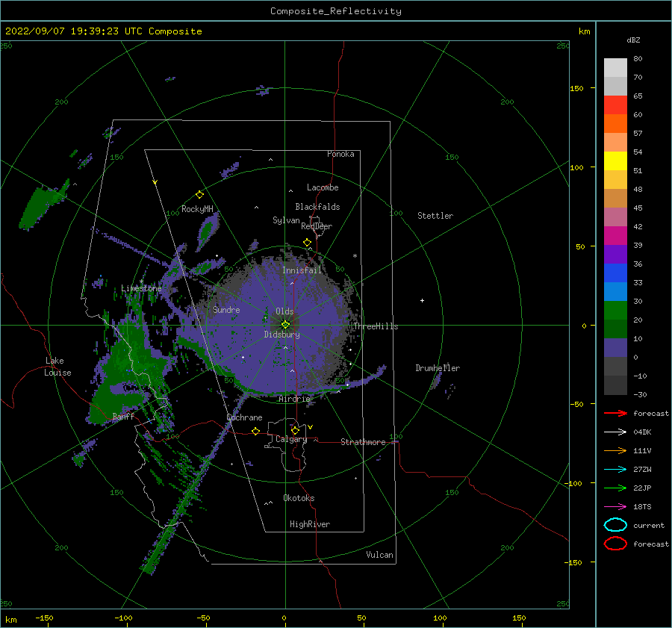Screen dimensions: 672x628
Task: Click the yellow 150 value on right axis
Action: pyautogui.click(x=576, y=88)
